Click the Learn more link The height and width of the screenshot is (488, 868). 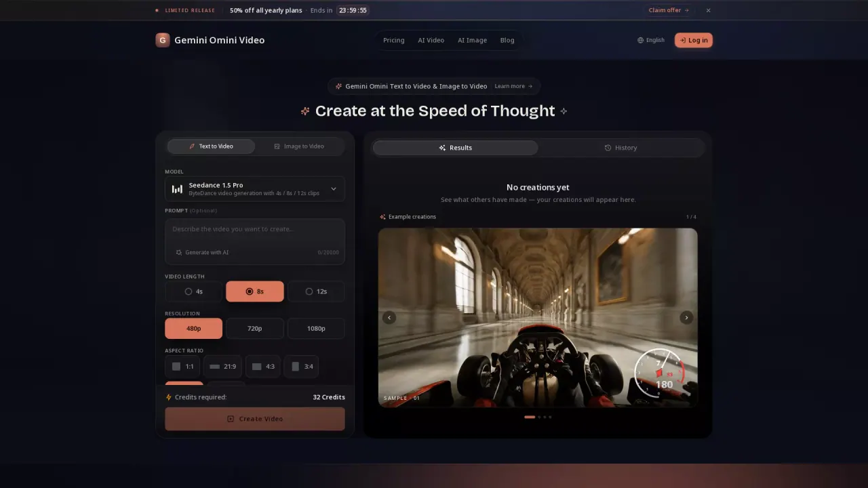coord(513,86)
